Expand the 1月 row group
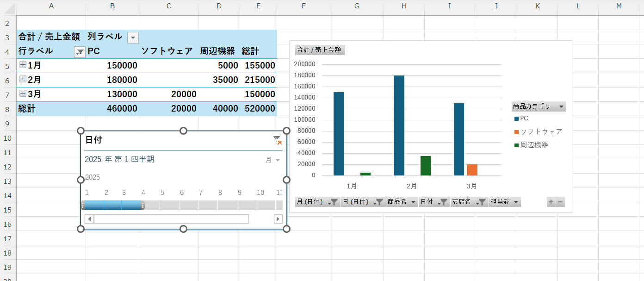Screen dimensions: 644x281 coord(23,65)
